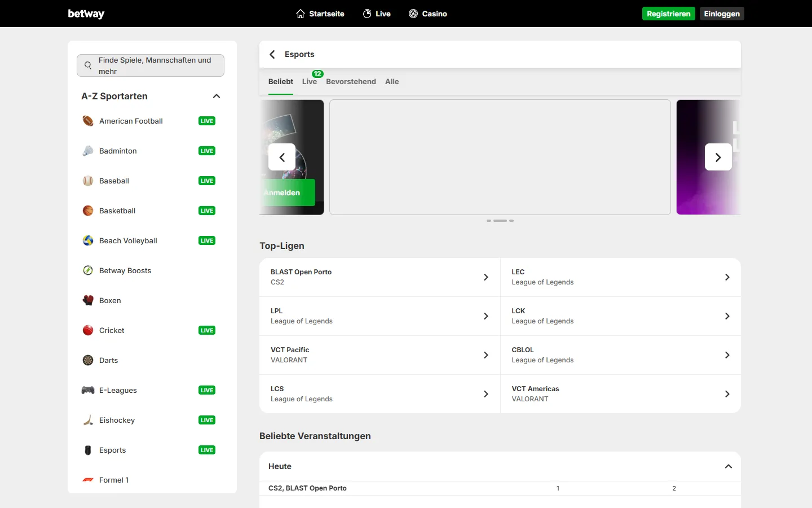Open the Boxen sport link
The height and width of the screenshot is (508, 812).
(x=110, y=300)
